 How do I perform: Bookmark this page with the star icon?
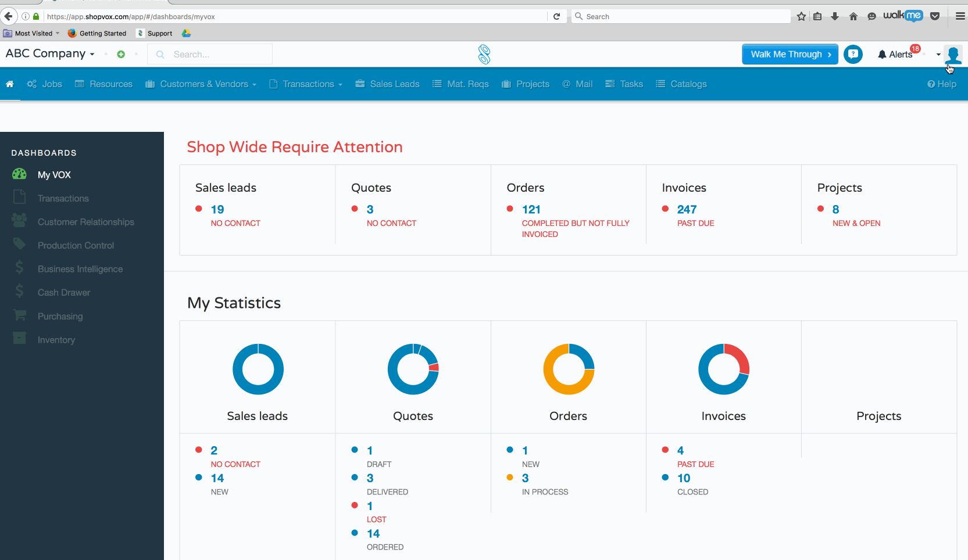click(x=801, y=16)
